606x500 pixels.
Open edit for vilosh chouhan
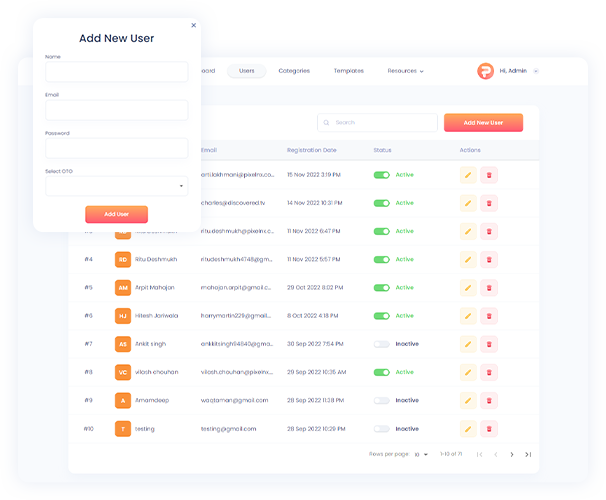tap(467, 372)
